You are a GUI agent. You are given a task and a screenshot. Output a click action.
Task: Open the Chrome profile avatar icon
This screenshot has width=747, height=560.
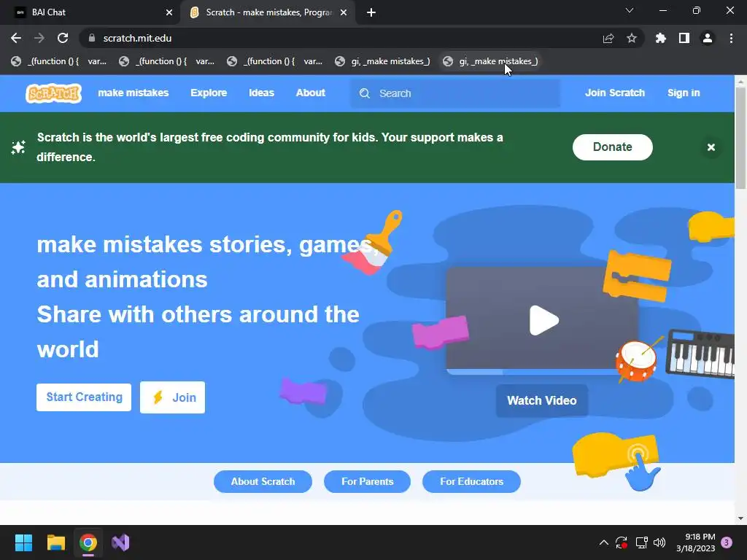tap(708, 38)
